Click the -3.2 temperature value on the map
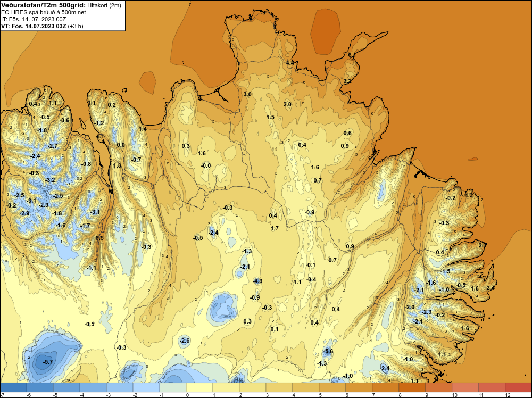532x398 pixels. (x=50, y=180)
